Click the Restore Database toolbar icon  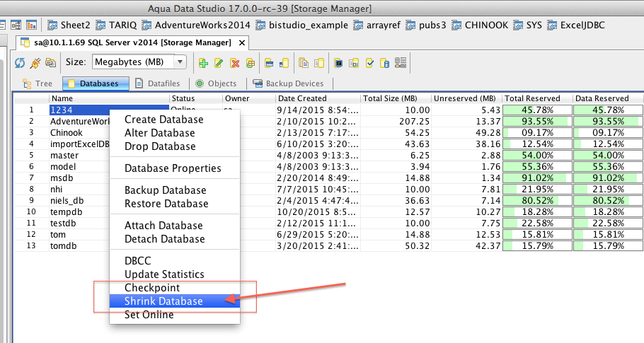(x=284, y=63)
